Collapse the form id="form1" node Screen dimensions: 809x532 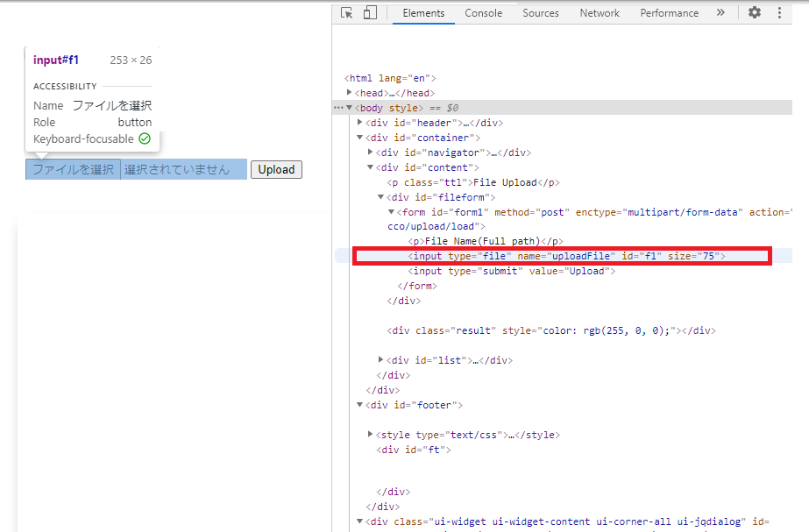coord(392,211)
